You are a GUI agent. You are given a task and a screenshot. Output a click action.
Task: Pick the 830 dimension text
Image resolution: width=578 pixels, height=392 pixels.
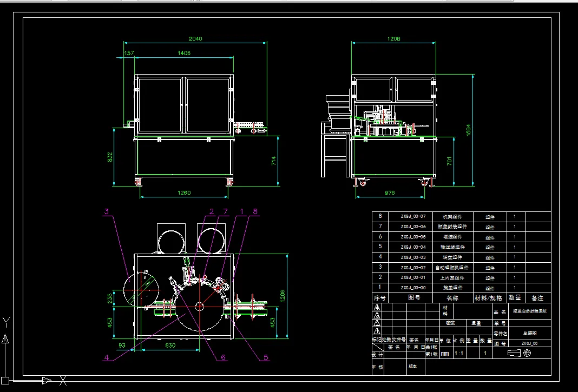coord(170,346)
